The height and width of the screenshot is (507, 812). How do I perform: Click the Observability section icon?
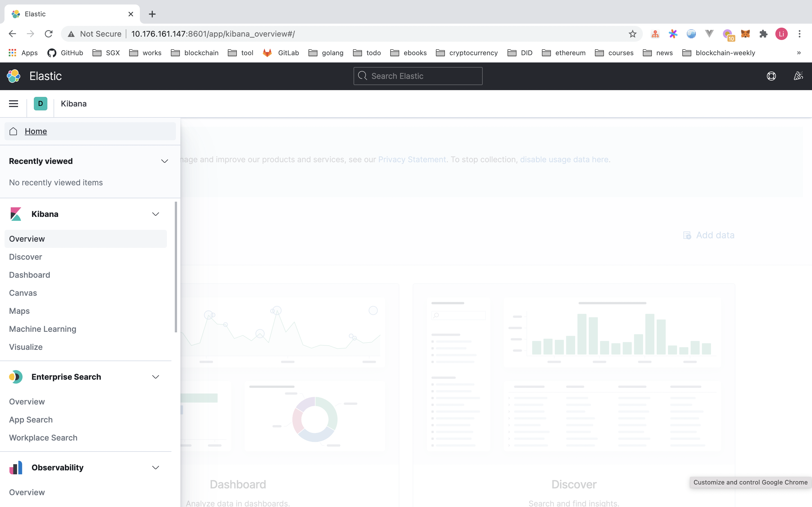click(16, 467)
